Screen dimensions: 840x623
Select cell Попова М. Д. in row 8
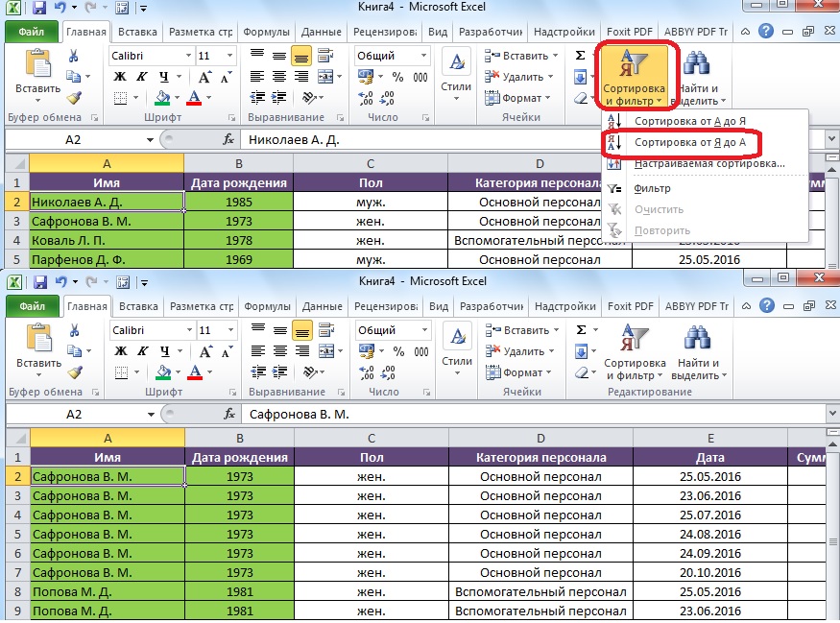coord(108,592)
